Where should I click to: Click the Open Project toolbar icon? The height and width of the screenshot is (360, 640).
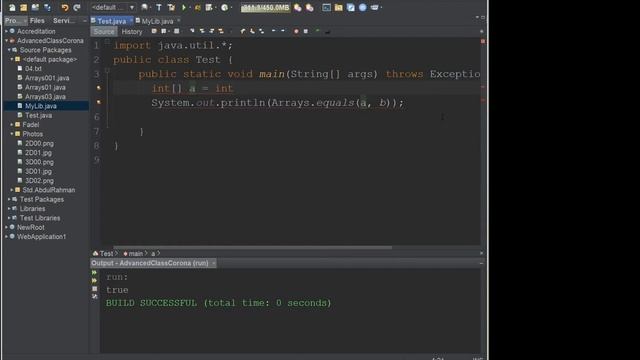(x=36, y=7)
